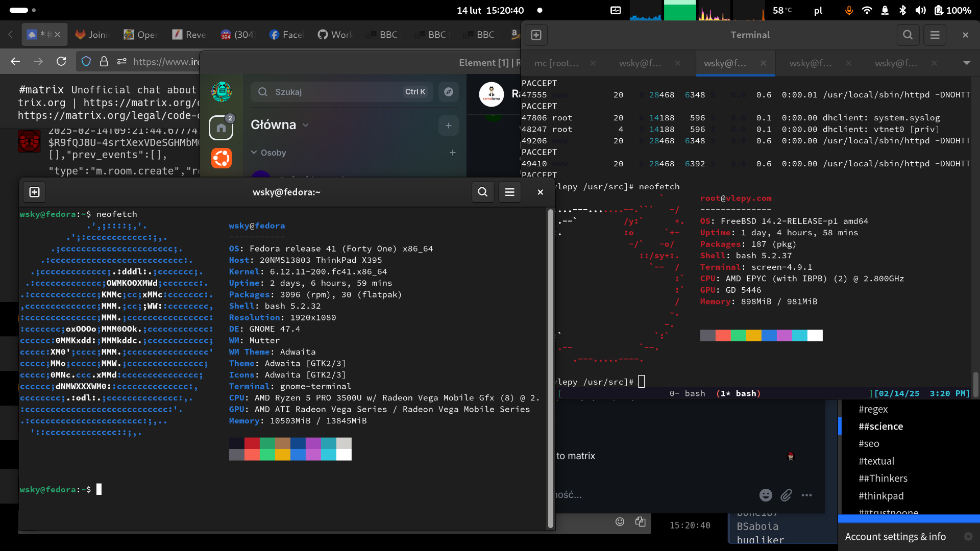
Task: Click search icon in Terminal header bar
Action: [908, 35]
